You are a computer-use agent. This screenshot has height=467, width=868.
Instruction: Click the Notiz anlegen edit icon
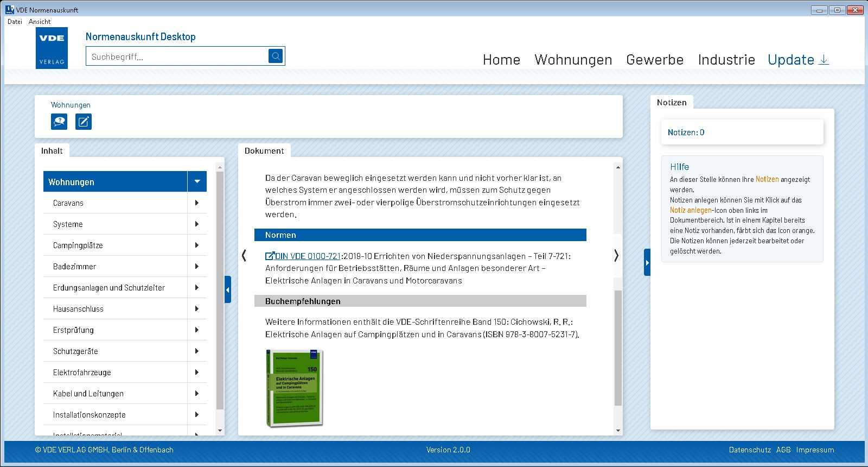[x=84, y=122]
